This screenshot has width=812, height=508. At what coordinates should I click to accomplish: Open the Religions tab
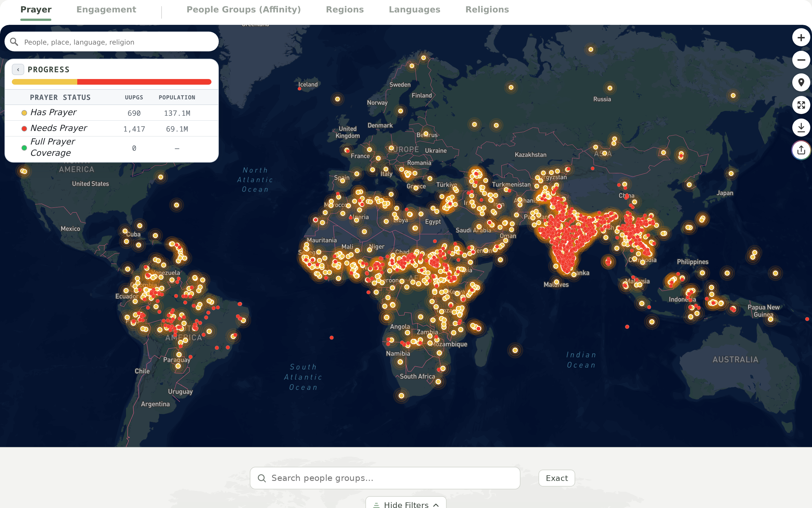[x=487, y=9]
